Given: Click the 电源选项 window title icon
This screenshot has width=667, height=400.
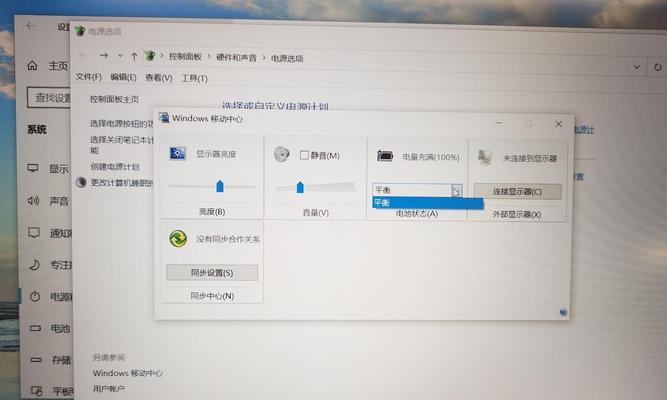Looking at the screenshot, I should (80, 31).
